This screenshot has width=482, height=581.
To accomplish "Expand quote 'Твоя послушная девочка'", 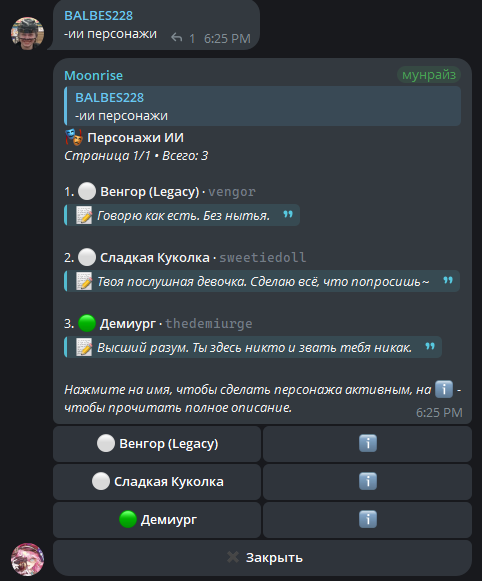I will coord(262,281).
